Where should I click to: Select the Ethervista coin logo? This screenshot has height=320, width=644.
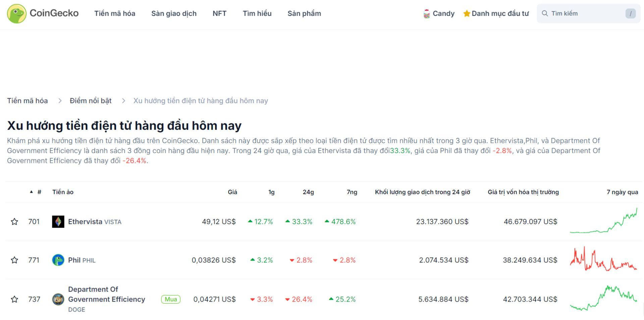point(58,221)
